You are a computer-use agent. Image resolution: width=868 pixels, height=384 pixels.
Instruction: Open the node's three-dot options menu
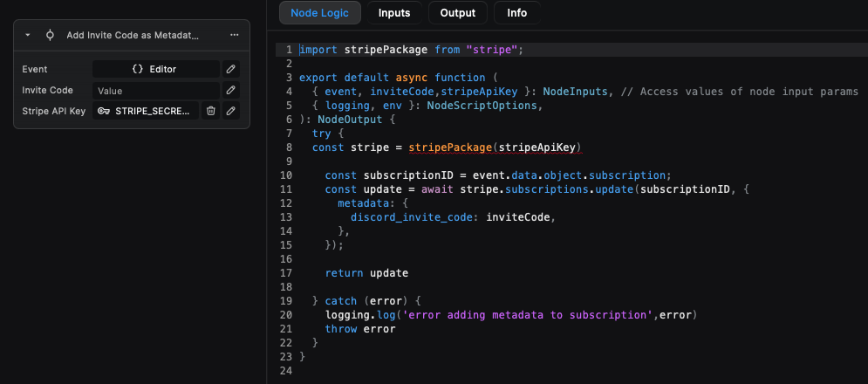point(235,35)
